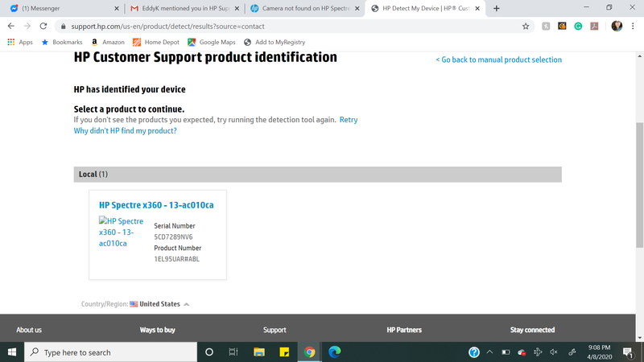The image size is (644, 362).
Task: Open File Explorer from taskbar
Action: coord(258,352)
